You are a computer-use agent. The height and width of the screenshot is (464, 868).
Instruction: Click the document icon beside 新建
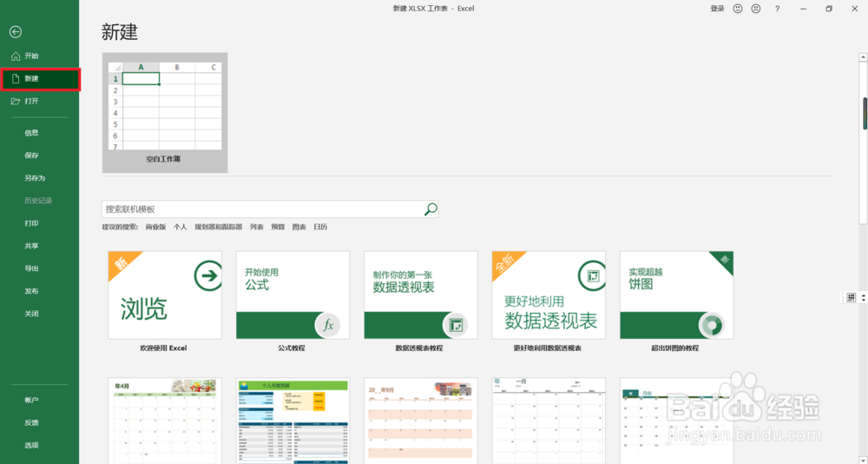click(x=16, y=79)
